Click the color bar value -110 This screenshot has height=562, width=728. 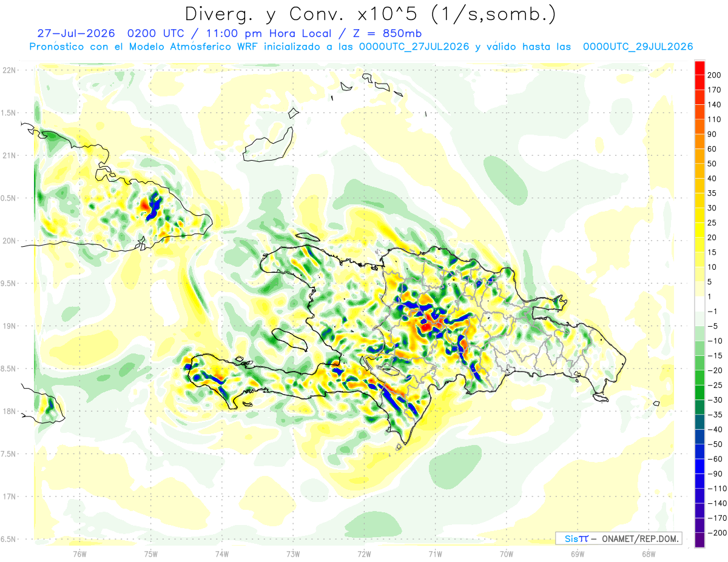(x=716, y=489)
